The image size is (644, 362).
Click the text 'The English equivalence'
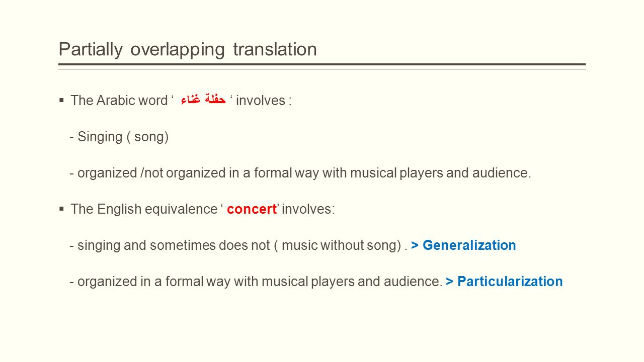(143, 209)
